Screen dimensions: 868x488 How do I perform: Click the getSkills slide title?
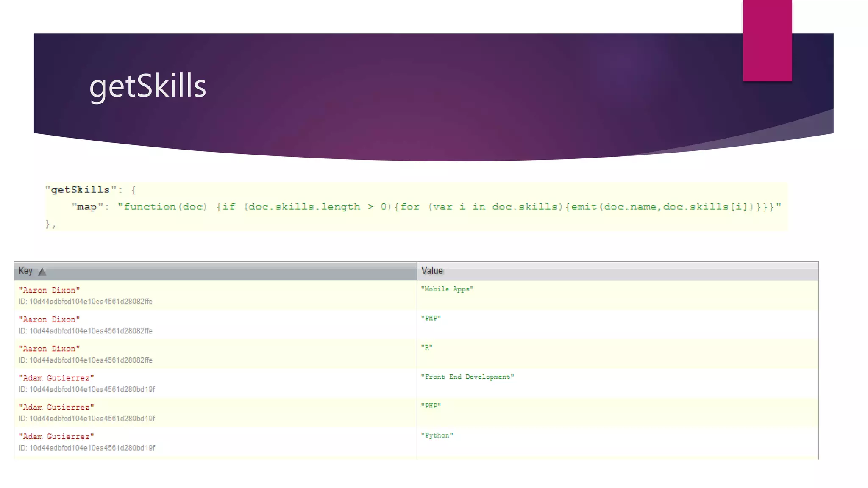(147, 86)
